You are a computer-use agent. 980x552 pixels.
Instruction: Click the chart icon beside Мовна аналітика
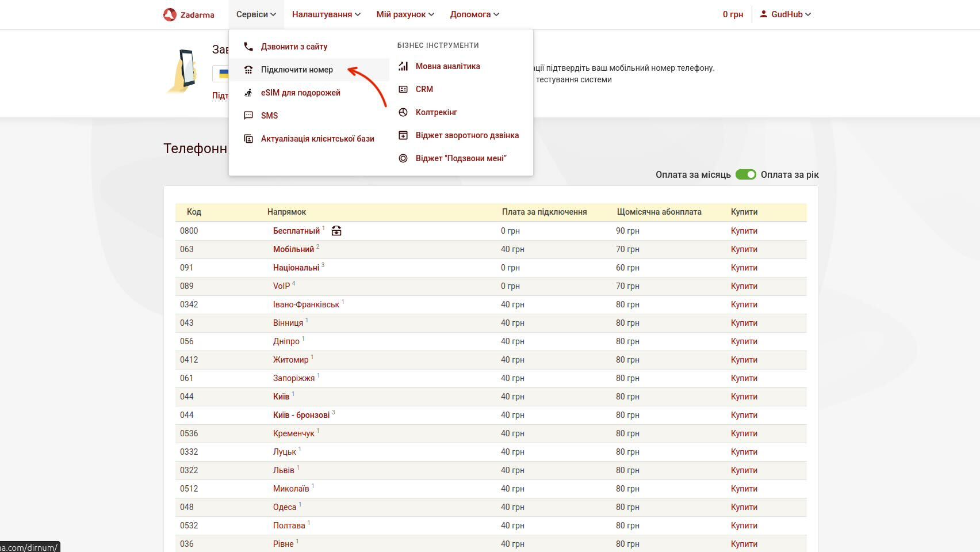(x=403, y=66)
